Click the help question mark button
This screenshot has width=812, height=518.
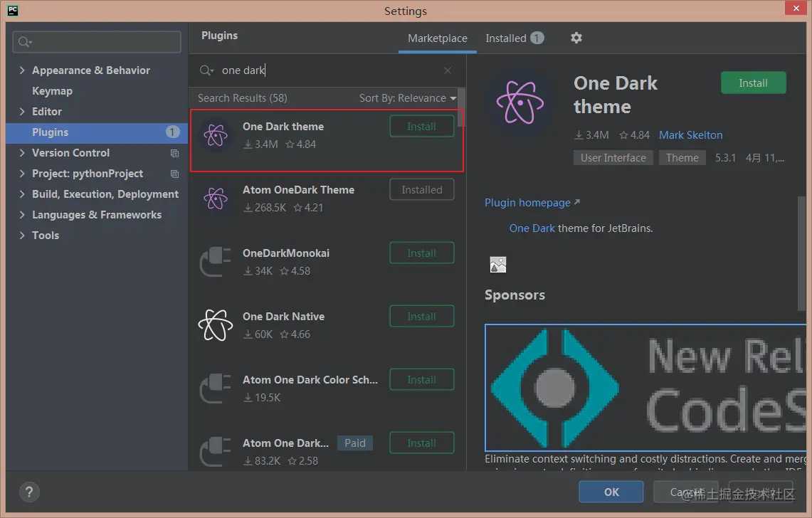[29, 492]
